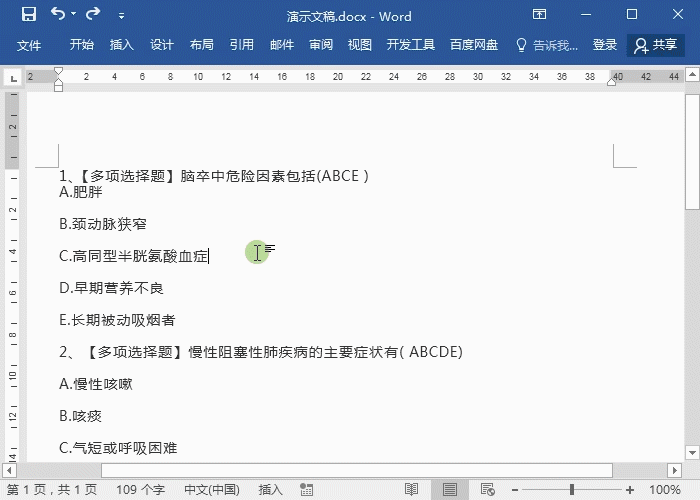
Task: Click question 2 line 慢性阻塞性肺疾病
Action: pyautogui.click(x=261, y=352)
